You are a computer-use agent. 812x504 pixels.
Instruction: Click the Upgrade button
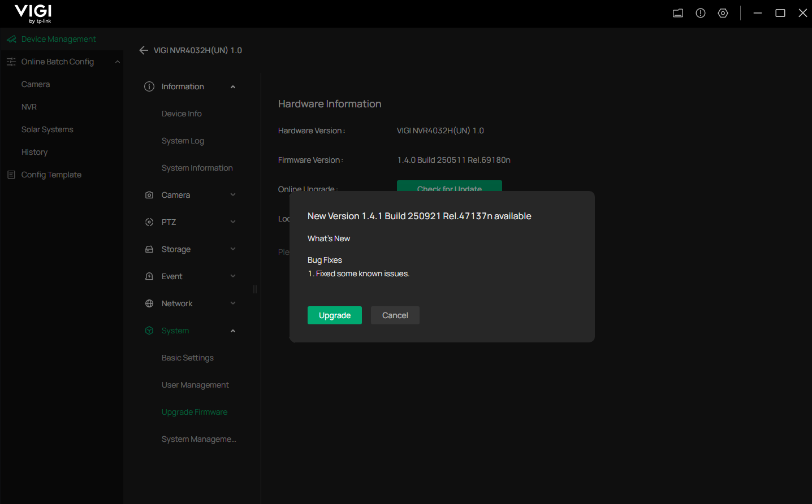(334, 315)
